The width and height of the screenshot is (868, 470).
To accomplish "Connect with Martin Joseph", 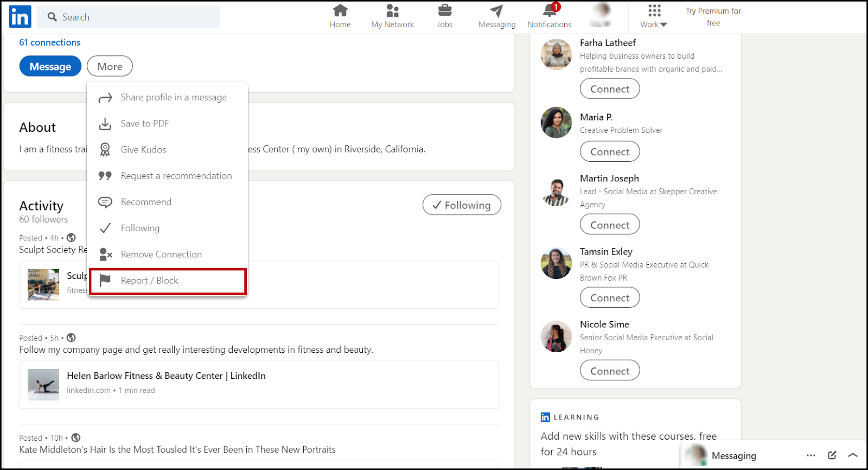I will click(x=610, y=225).
